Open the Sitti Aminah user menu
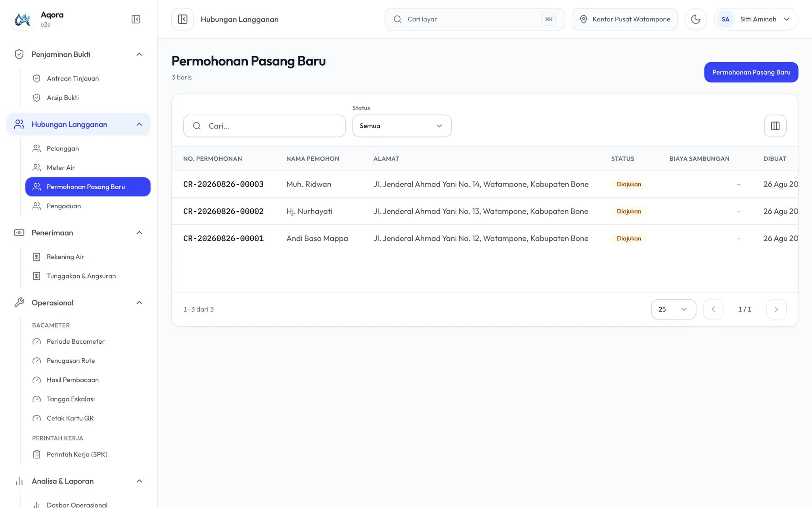The image size is (812, 508). coord(756,19)
